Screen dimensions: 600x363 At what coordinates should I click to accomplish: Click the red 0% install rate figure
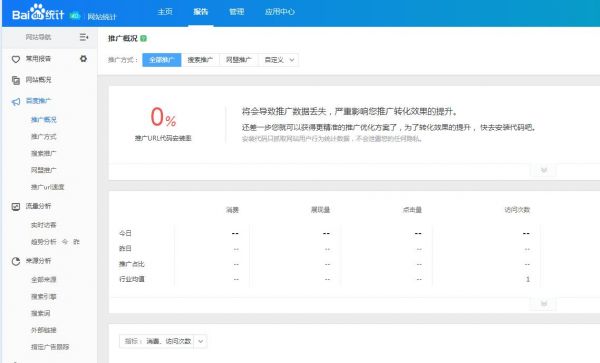pos(163,117)
